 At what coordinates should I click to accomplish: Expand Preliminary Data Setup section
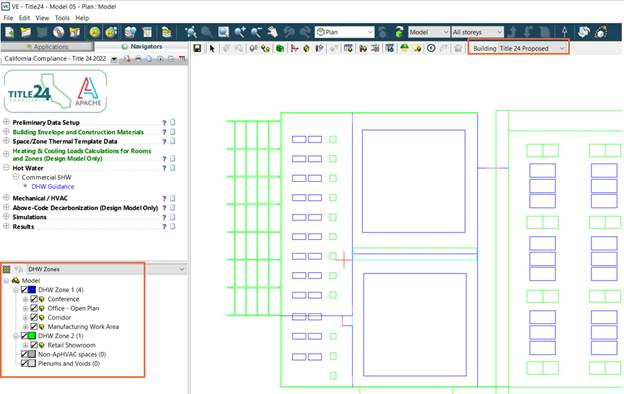[6, 122]
